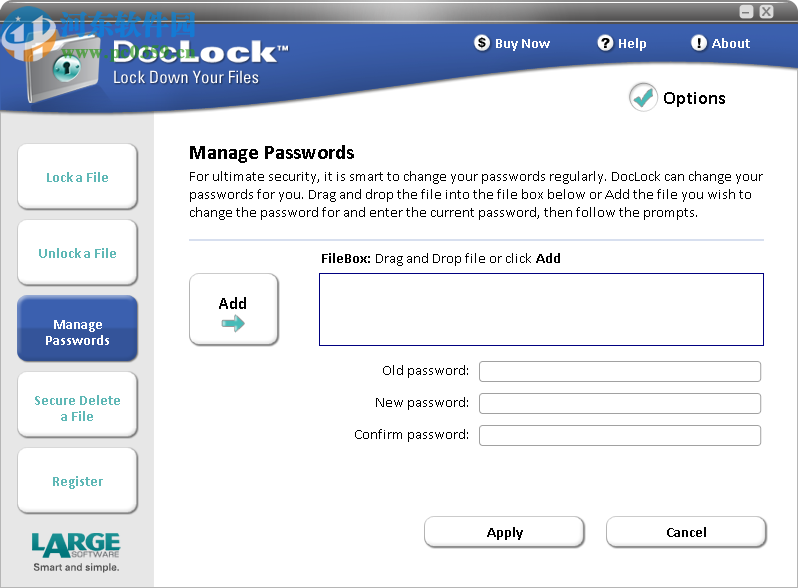This screenshot has height=588, width=798.
Task: Select the Manage Passwords section
Action: (x=77, y=329)
